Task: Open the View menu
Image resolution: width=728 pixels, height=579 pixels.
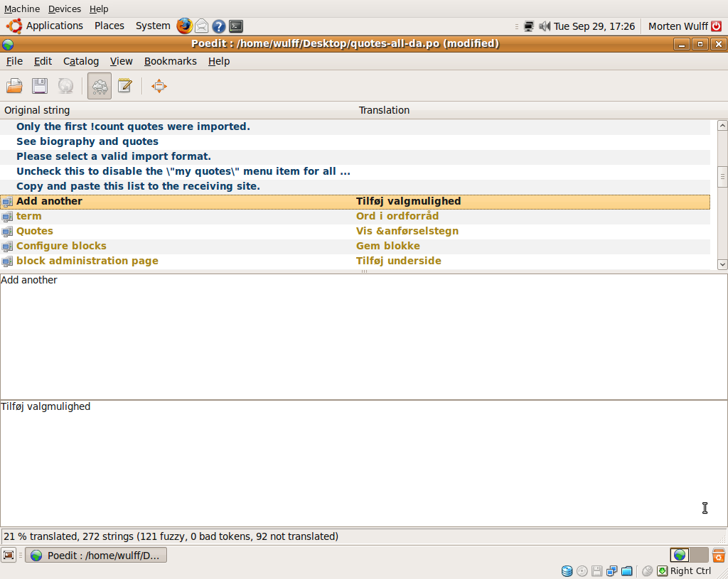Action: pyautogui.click(x=121, y=61)
